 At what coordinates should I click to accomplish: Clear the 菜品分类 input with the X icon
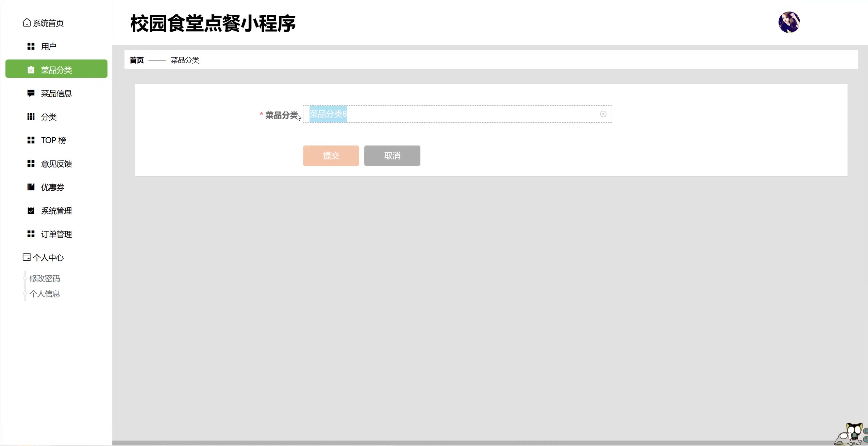(603, 114)
